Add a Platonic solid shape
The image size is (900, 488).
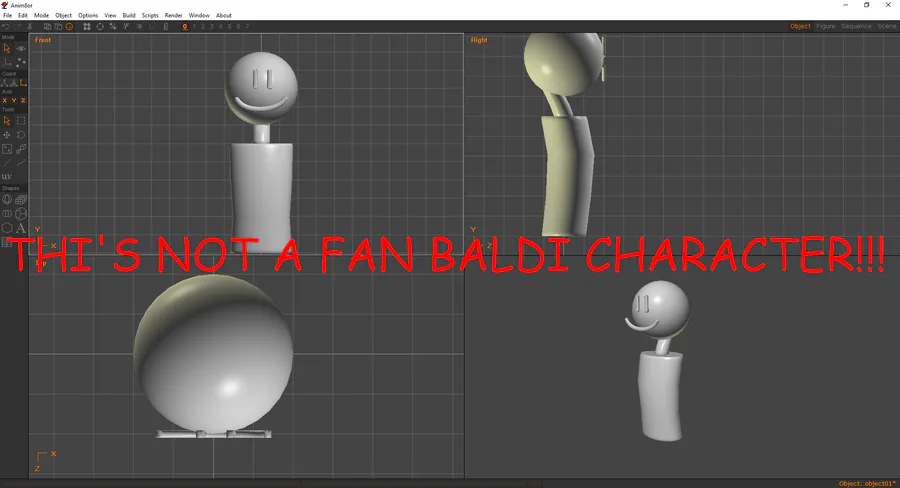[x=21, y=214]
